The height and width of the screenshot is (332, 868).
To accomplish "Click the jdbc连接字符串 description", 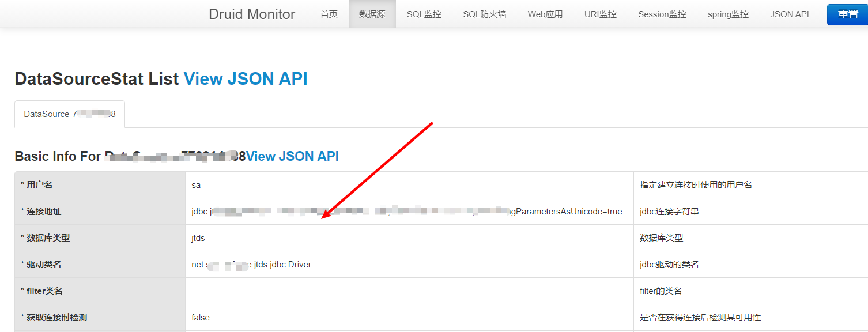I will [669, 212].
